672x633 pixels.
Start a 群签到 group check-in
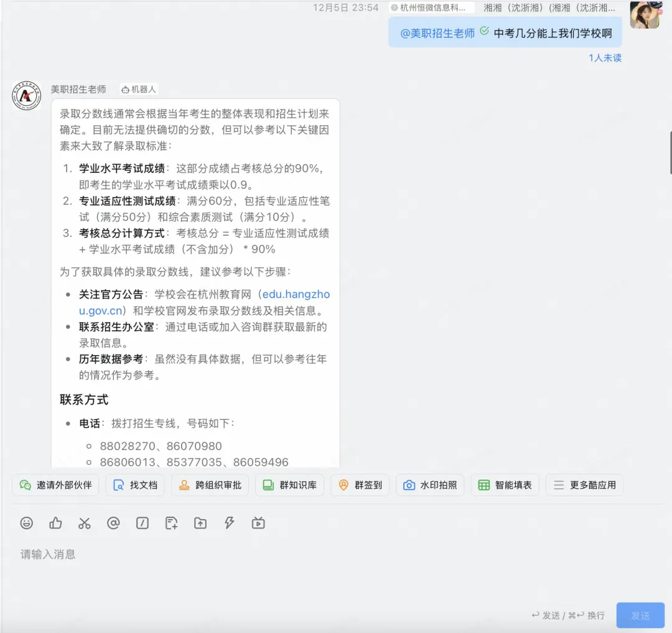tap(360, 485)
